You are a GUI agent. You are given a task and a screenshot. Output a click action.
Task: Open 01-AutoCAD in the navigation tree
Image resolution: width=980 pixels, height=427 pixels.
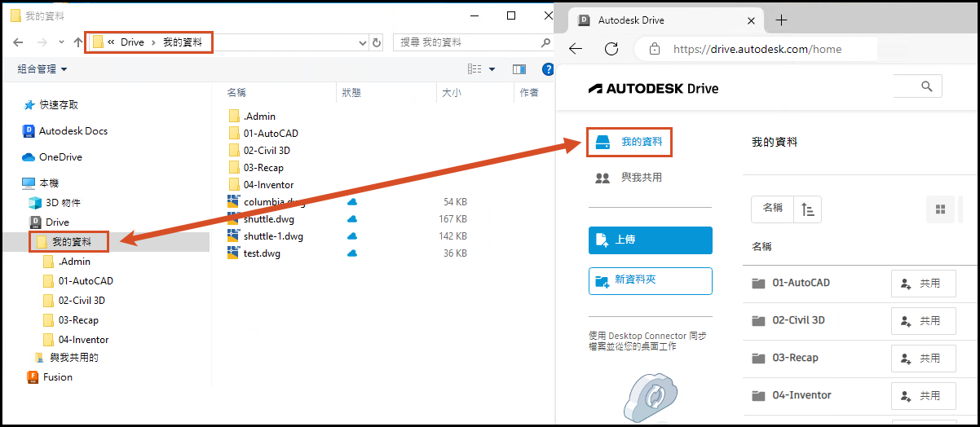coord(77,281)
